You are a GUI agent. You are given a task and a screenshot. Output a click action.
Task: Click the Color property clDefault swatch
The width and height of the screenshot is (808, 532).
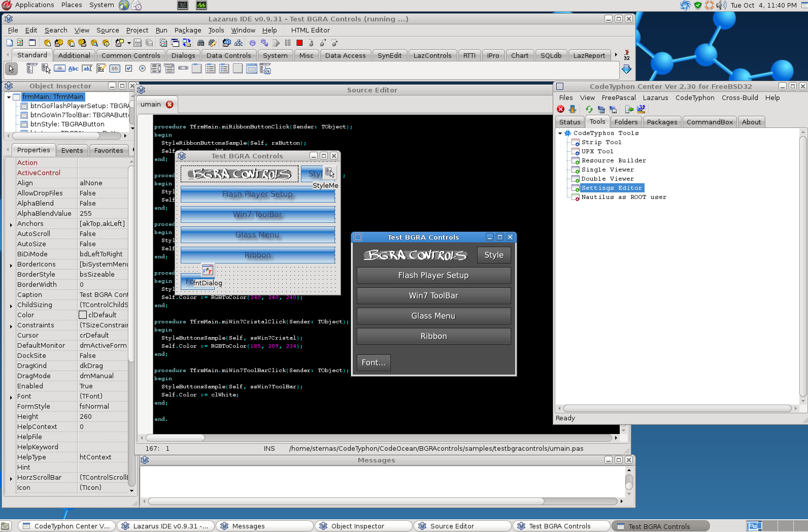[x=83, y=315]
